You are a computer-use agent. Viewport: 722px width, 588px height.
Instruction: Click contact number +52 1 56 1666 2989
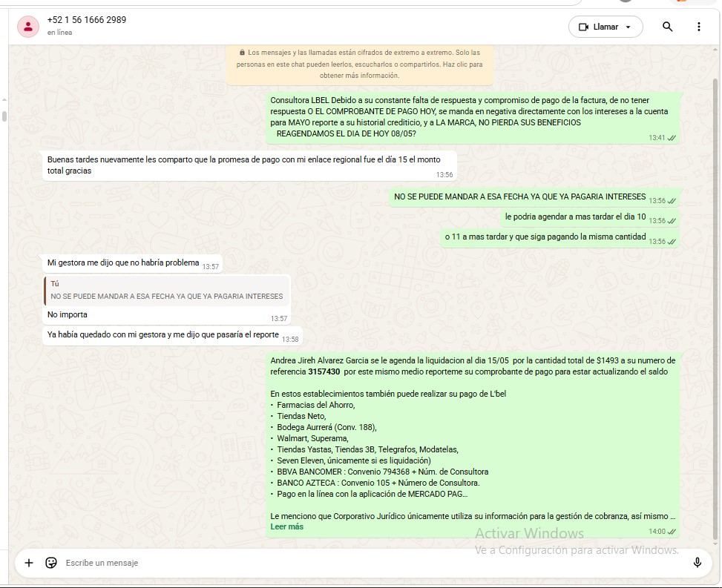87,20
